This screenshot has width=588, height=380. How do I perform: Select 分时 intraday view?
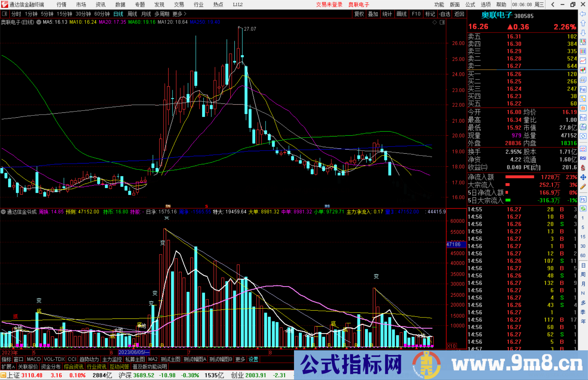pyautogui.click(x=16, y=14)
